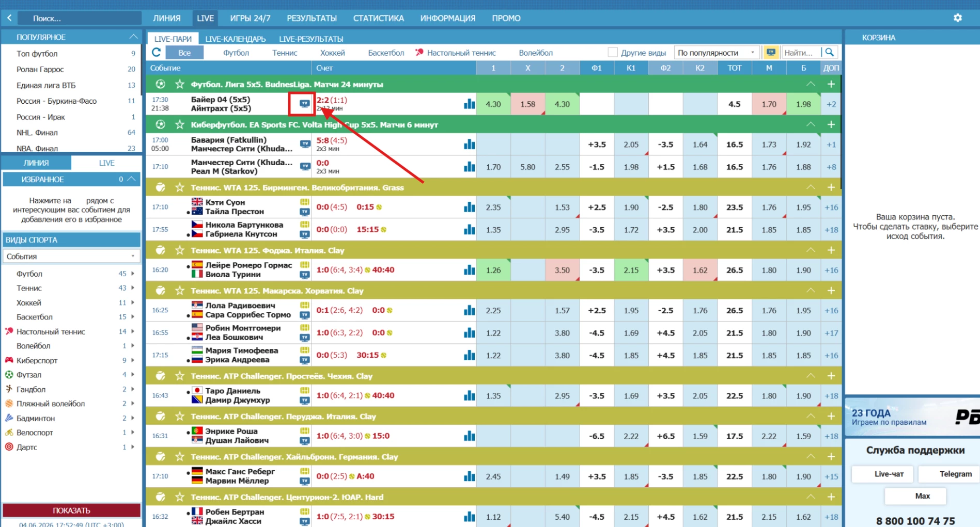Open Telegram support link

950,474
